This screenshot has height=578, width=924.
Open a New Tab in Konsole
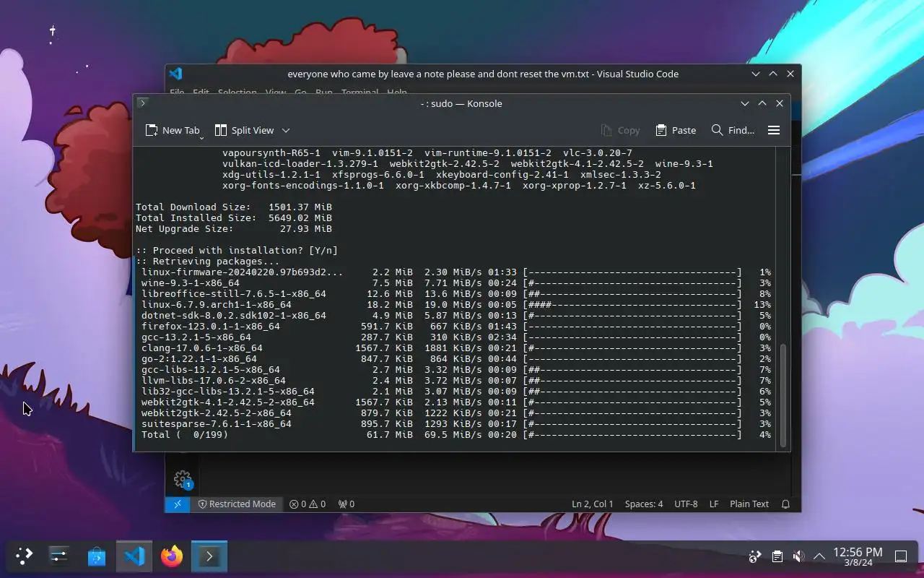(x=172, y=130)
